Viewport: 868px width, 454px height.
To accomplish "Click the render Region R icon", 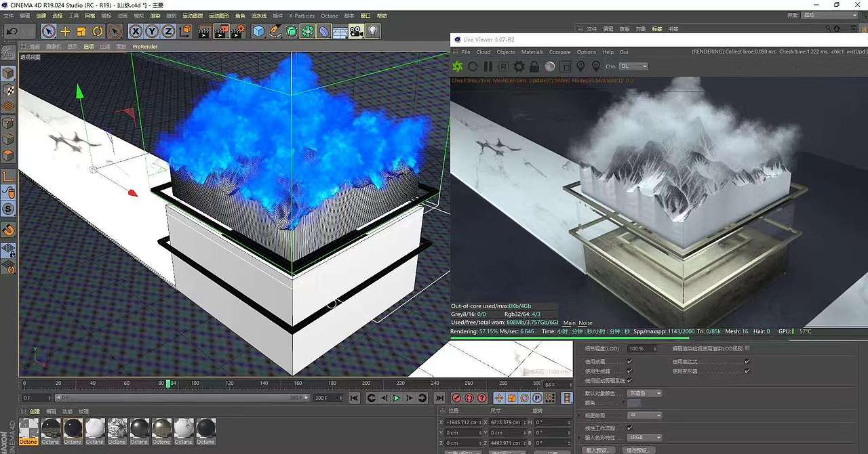I will pyautogui.click(x=504, y=66).
